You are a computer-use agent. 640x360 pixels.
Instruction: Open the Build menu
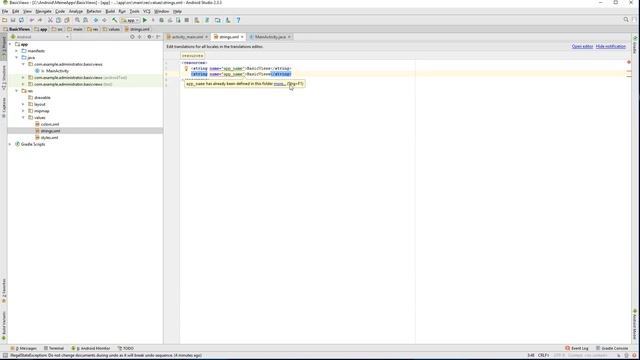[x=110, y=11]
